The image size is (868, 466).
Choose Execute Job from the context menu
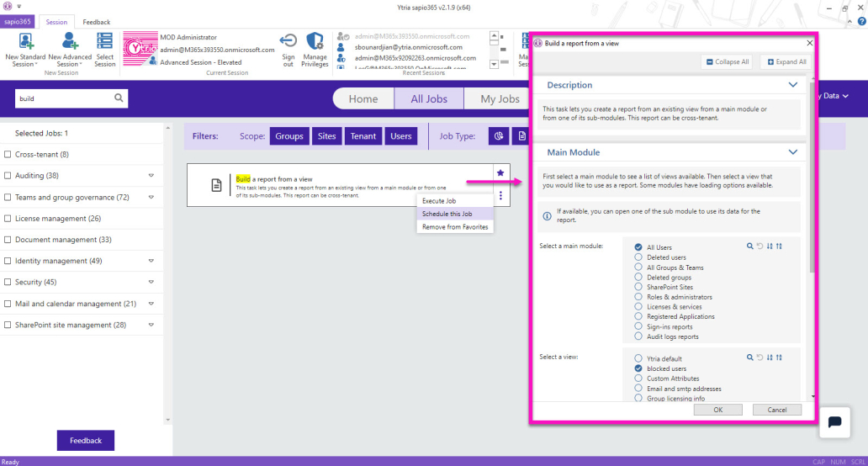pyautogui.click(x=454, y=201)
